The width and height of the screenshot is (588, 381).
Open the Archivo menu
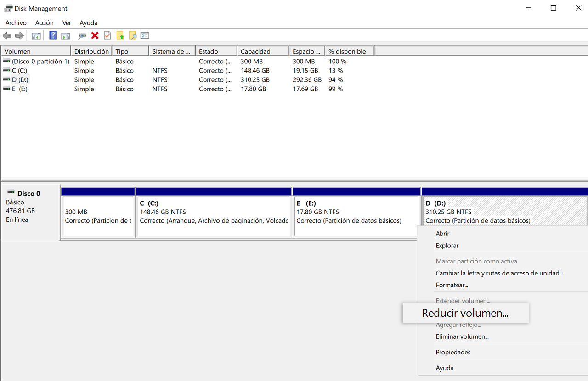16,22
